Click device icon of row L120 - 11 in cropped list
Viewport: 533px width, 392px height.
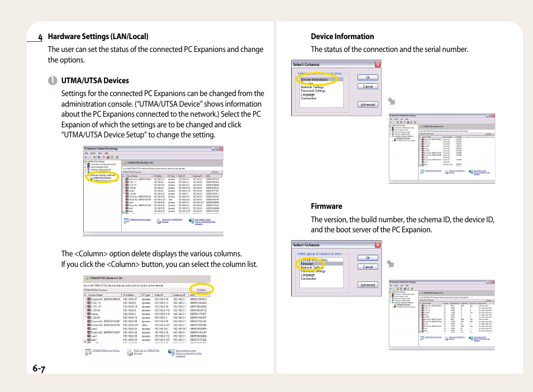point(89,303)
